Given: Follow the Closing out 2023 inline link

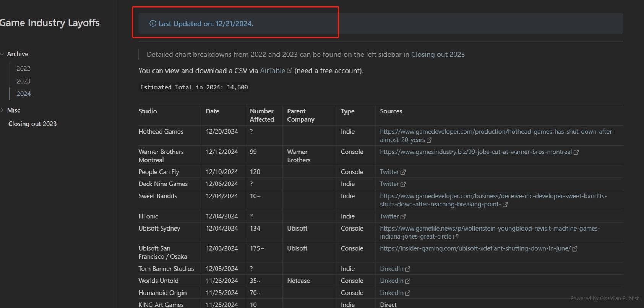Looking at the screenshot, I should (438, 54).
